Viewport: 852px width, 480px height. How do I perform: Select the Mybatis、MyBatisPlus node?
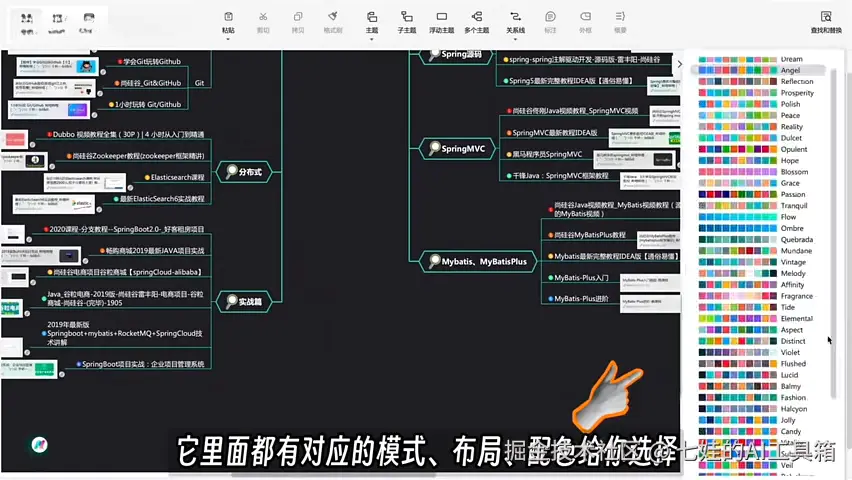click(x=478, y=261)
